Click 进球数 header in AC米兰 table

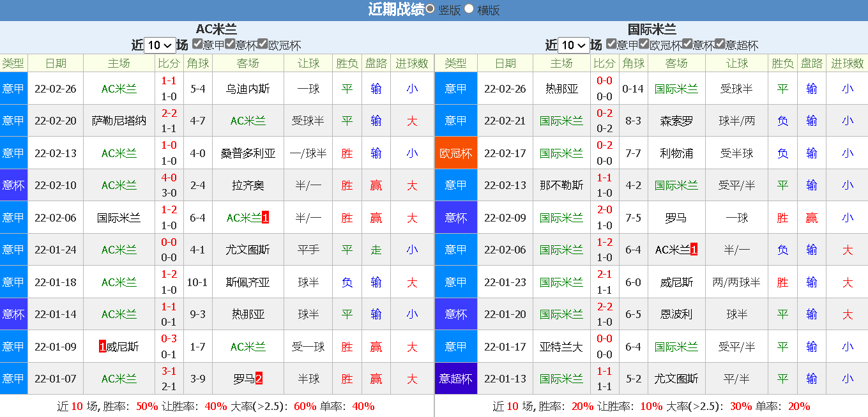[x=412, y=63]
